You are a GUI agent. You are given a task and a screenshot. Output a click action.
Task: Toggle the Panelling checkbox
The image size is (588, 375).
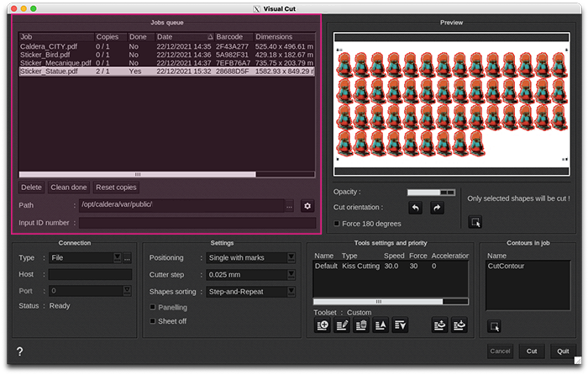click(x=153, y=308)
